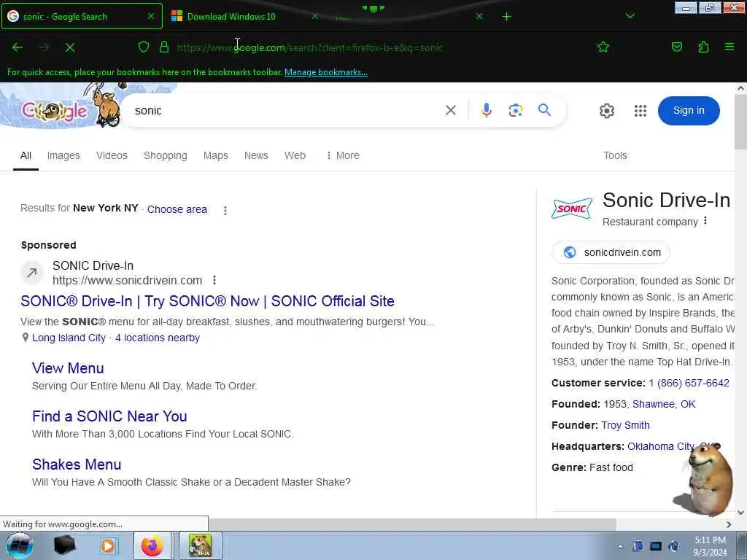Screen dimensions: 747x560
Task: Close the Download Windows 10 tab
Action: [315, 16]
